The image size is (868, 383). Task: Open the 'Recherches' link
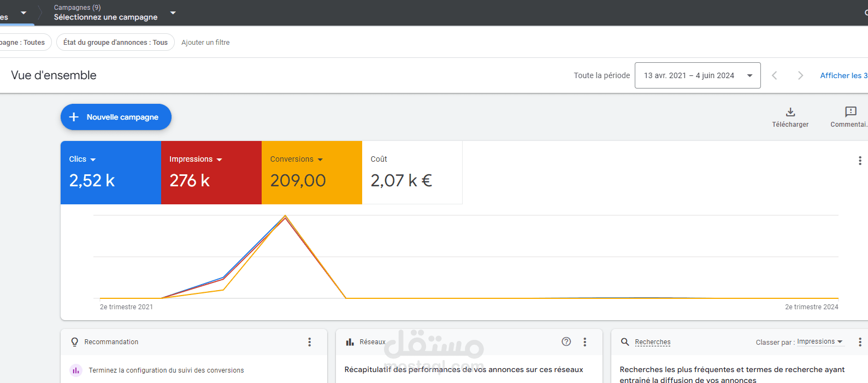pos(653,342)
